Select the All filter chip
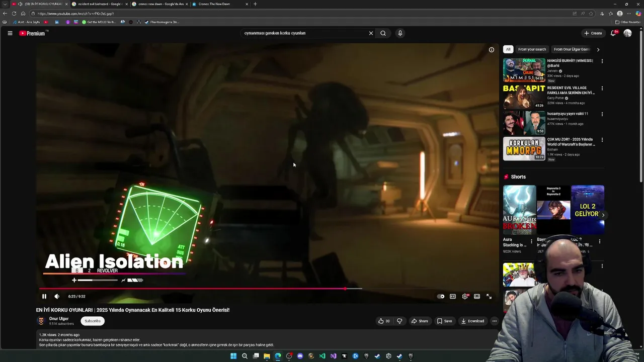The image size is (644, 362). [508, 49]
